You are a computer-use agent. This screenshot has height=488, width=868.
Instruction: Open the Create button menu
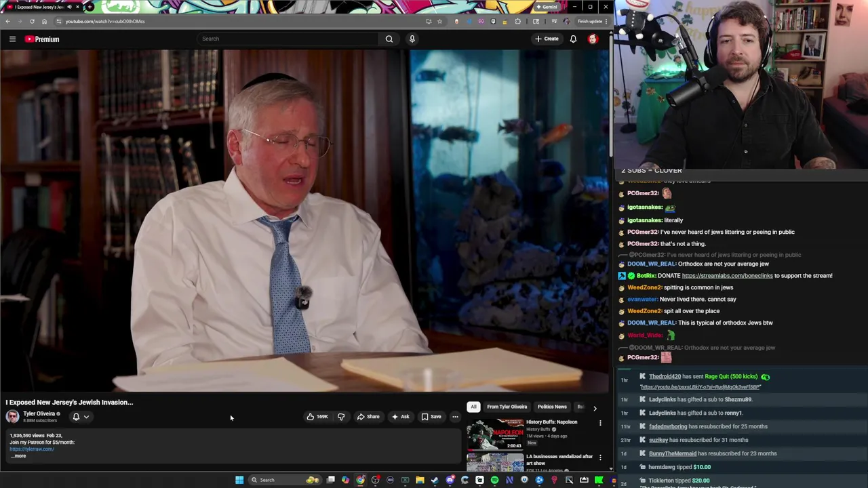coord(547,39)
